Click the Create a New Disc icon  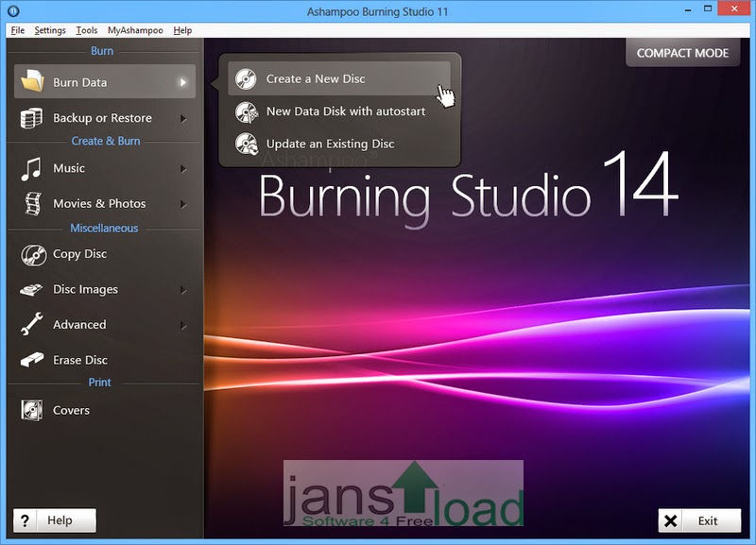[246, 79]
